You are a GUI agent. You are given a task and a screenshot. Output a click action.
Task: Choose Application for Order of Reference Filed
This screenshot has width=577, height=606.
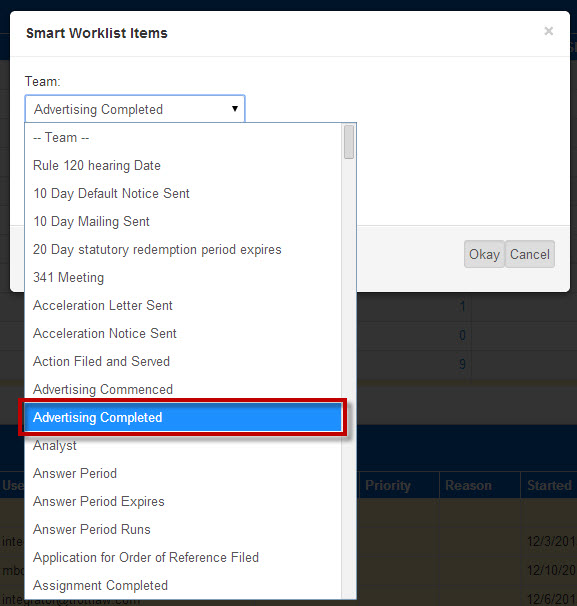(183, 557)
